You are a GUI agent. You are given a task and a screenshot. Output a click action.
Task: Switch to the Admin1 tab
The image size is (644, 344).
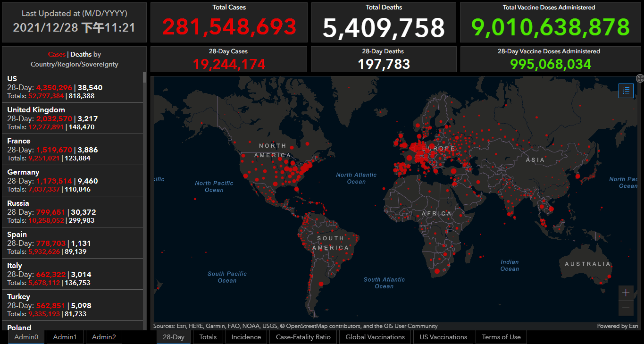point(65,337)
